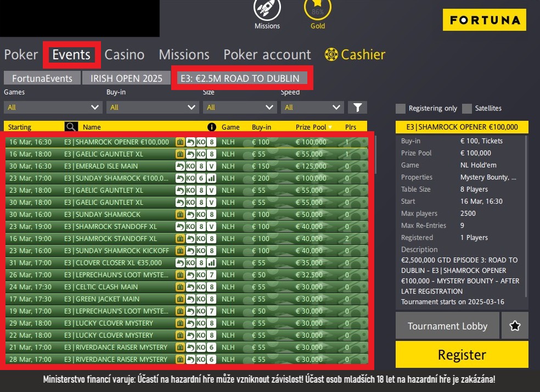Select the EMERALD ISLE MAIN tournament row
Image resolution: width=540 pixels, height=392 pixels.
point(187,166)
